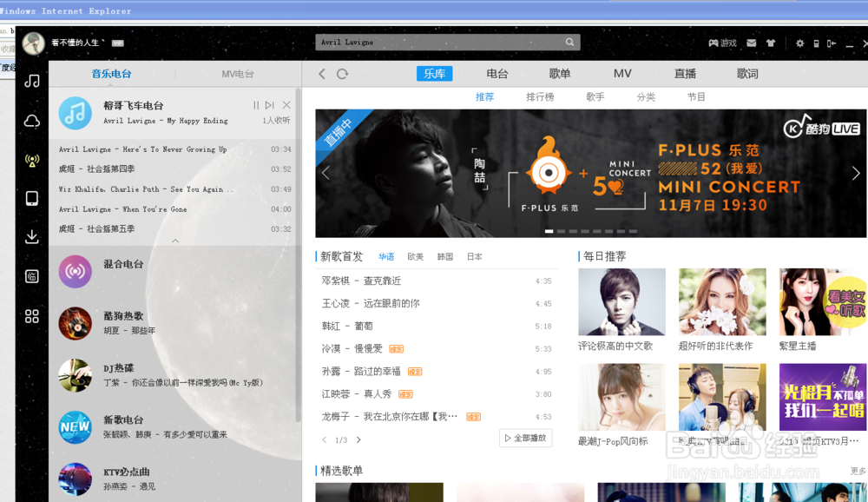The image size is (868, 502).
Task: Open the settings gear icon
Action: coord(800,43)
